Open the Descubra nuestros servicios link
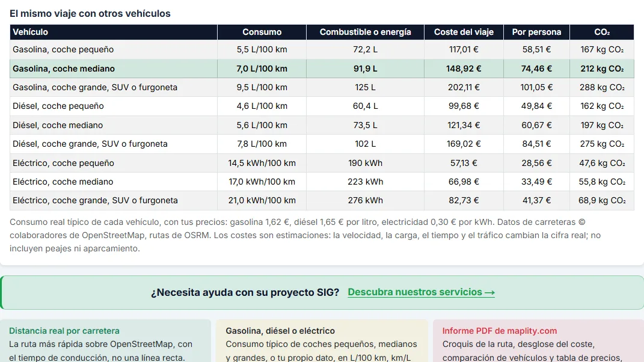This screenshot has width=644, height=362. [421, 292]
